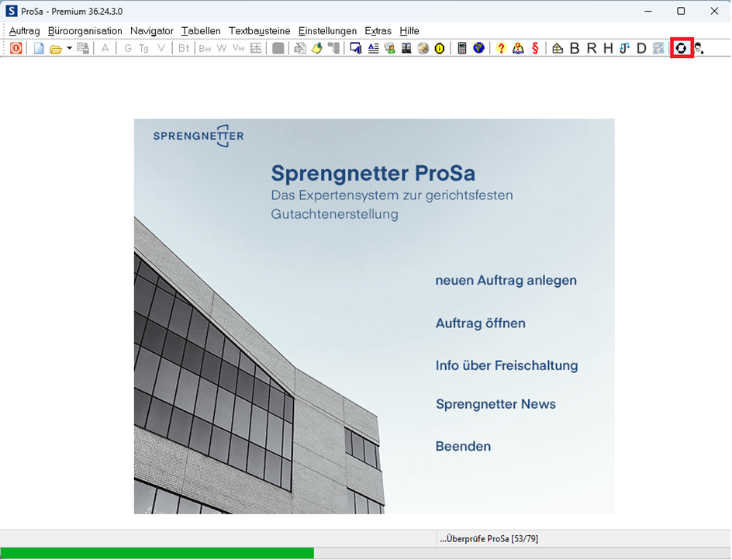This screenshot has width=732, height=560.
Task: Click the red question mark help icon
Action: [x=501, y=48]
